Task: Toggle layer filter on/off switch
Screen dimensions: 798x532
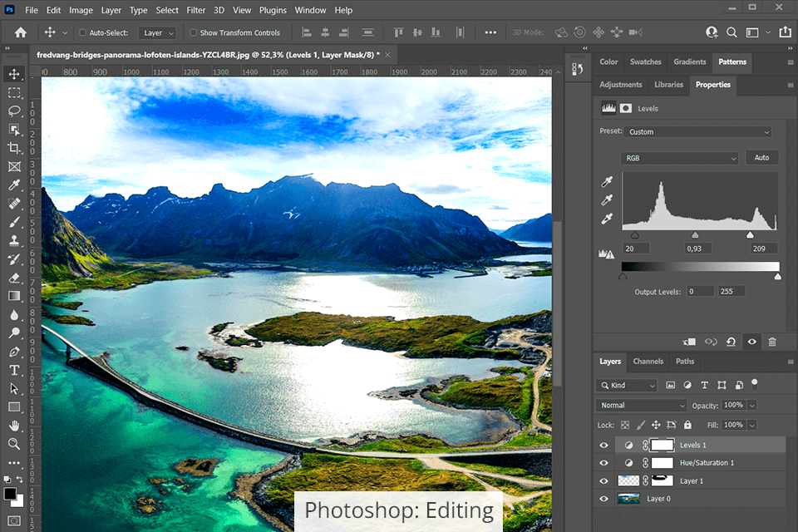Action: pyautogui.click(x=754, y=384)
